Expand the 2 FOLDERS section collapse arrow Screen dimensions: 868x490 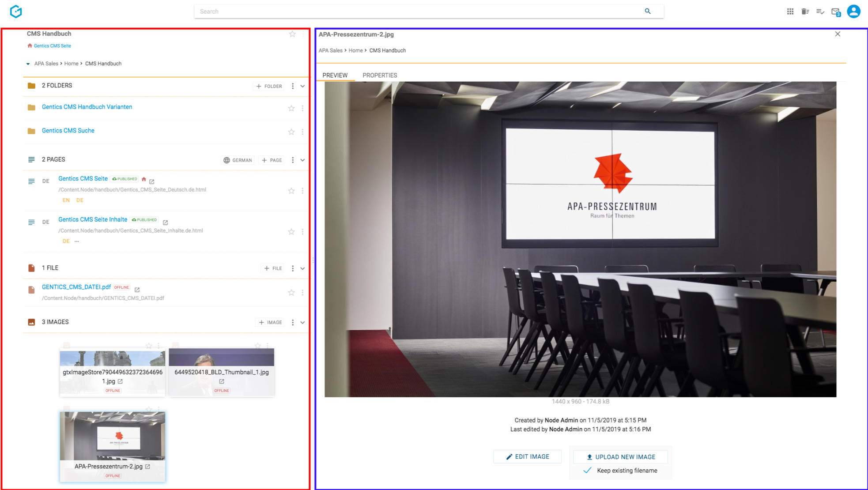tap(303, 85)
